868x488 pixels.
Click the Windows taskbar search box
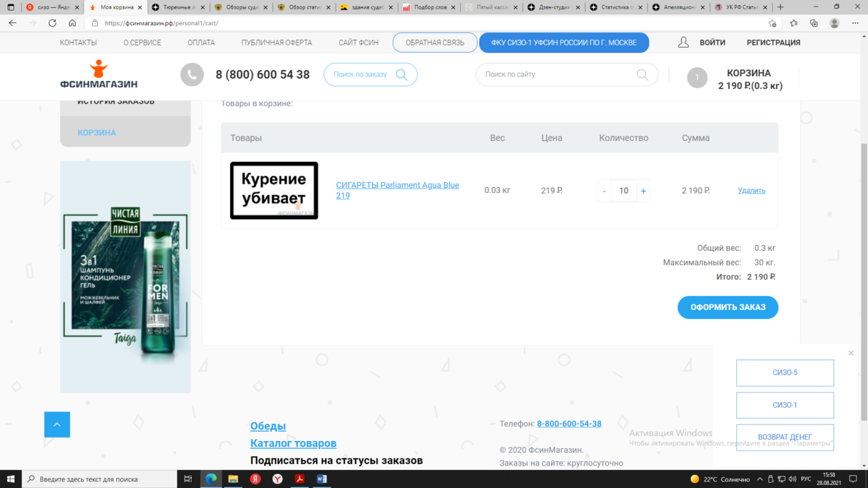(99, 479)
